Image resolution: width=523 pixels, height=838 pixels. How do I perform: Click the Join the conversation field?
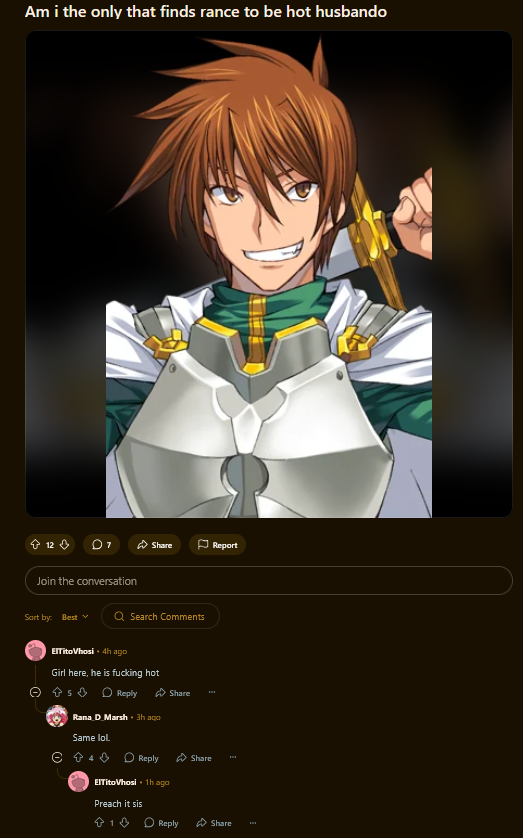point(269,580)
